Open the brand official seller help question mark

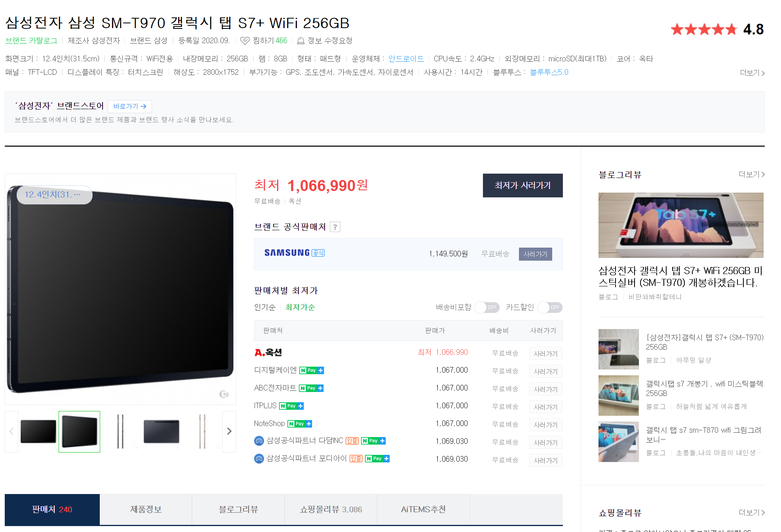(335, 227)
